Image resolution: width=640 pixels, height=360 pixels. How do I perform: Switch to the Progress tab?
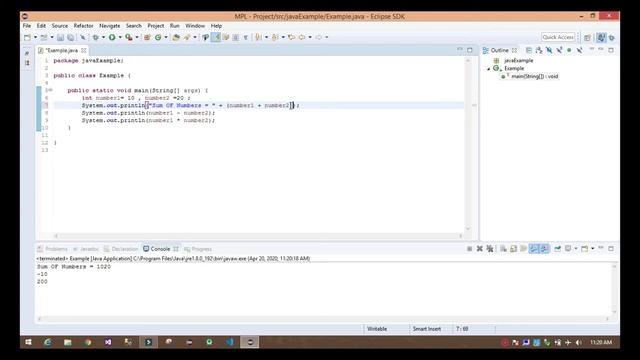click(x=198, y=249)
